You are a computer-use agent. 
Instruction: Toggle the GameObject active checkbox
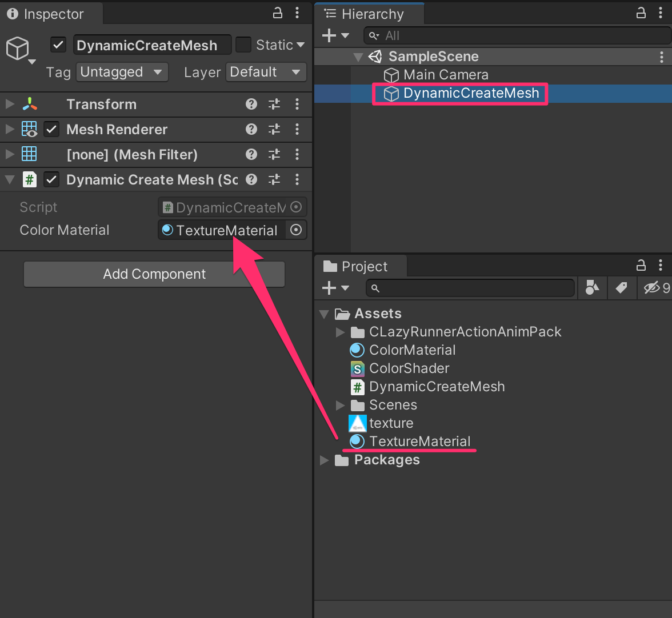click(x=58, y=45)
